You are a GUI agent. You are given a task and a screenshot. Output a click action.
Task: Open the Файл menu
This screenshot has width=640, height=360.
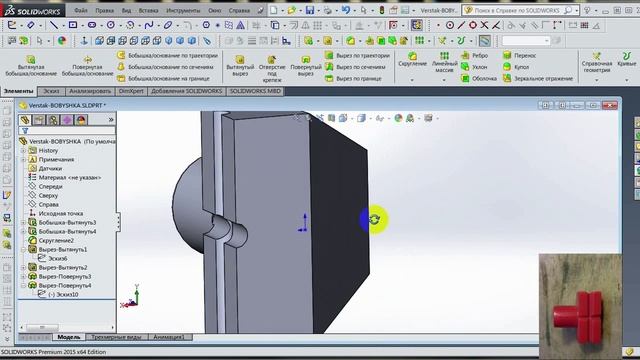(81, 10)
